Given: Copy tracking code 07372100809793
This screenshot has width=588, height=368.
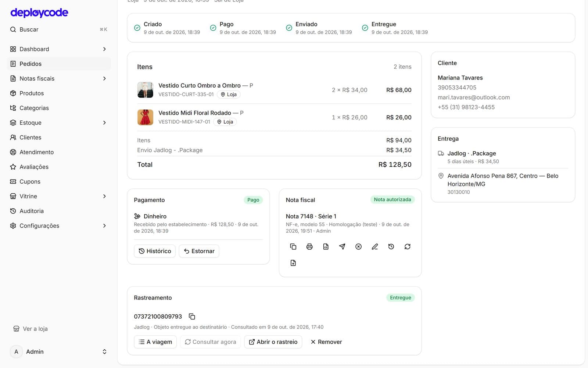Looking at the screenshot, I should tap(192, 316).
